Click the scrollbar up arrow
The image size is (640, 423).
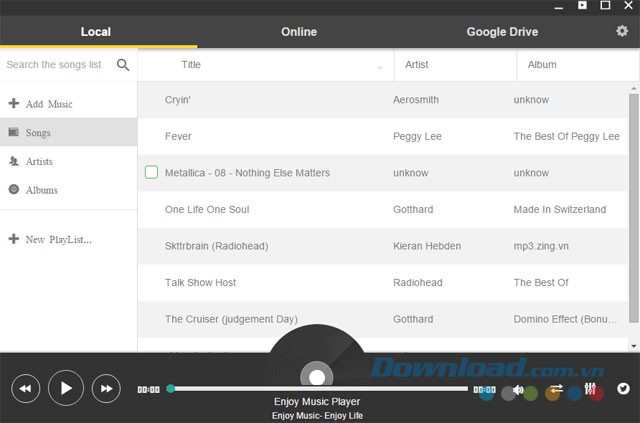(x=634, y=88)
